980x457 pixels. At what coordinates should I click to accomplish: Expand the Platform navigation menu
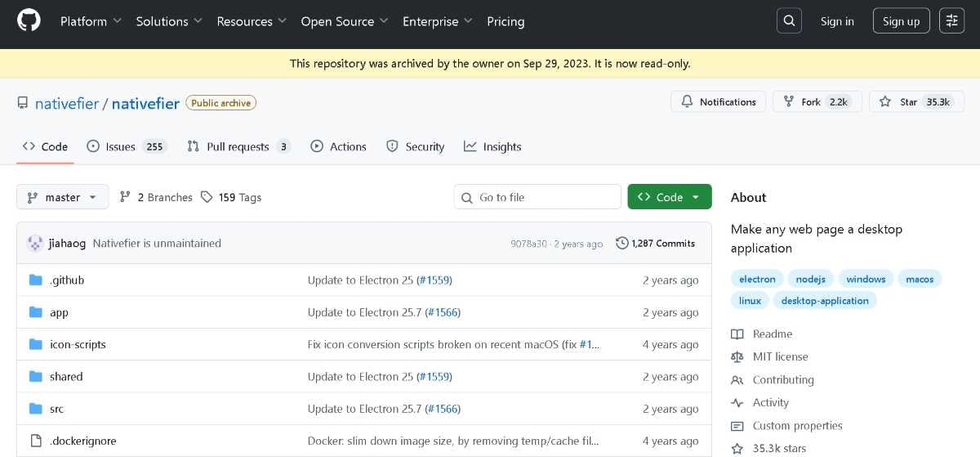pyautogui.click(x=91, y=21)
